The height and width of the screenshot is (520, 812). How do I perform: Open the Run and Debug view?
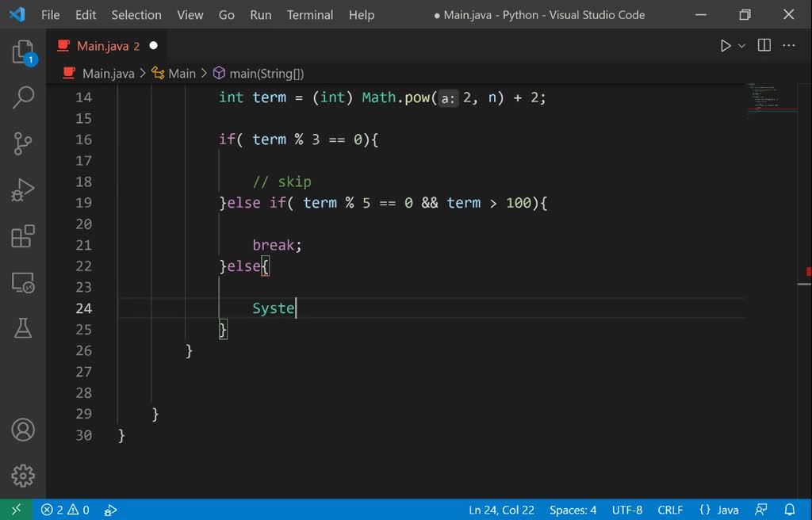point(23,190)
